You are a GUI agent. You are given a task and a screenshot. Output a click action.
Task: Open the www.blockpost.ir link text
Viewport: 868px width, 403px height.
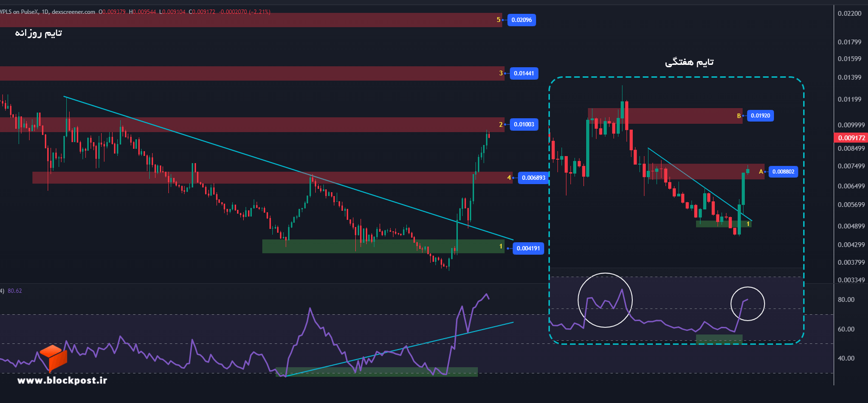click(x=62, y=380)
